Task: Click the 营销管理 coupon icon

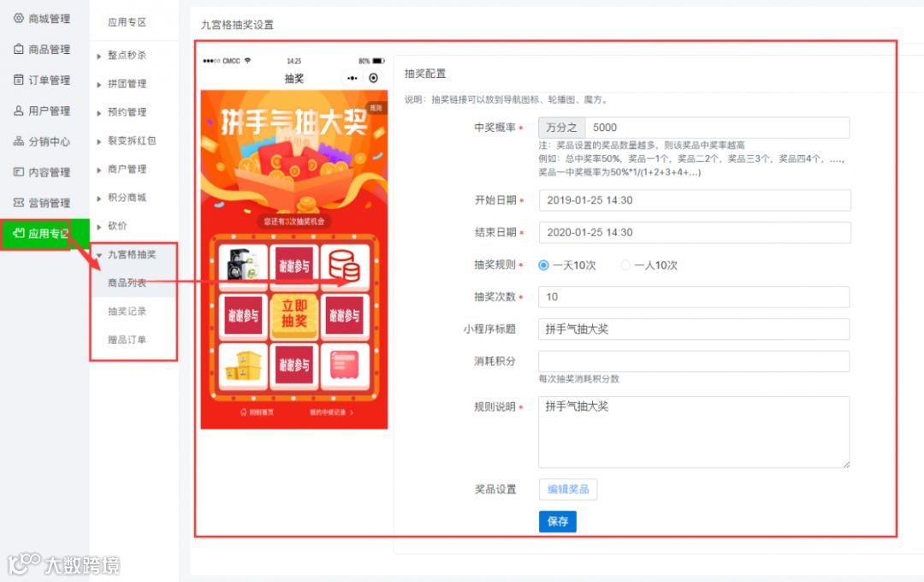Action: click(x=19, y=202)
